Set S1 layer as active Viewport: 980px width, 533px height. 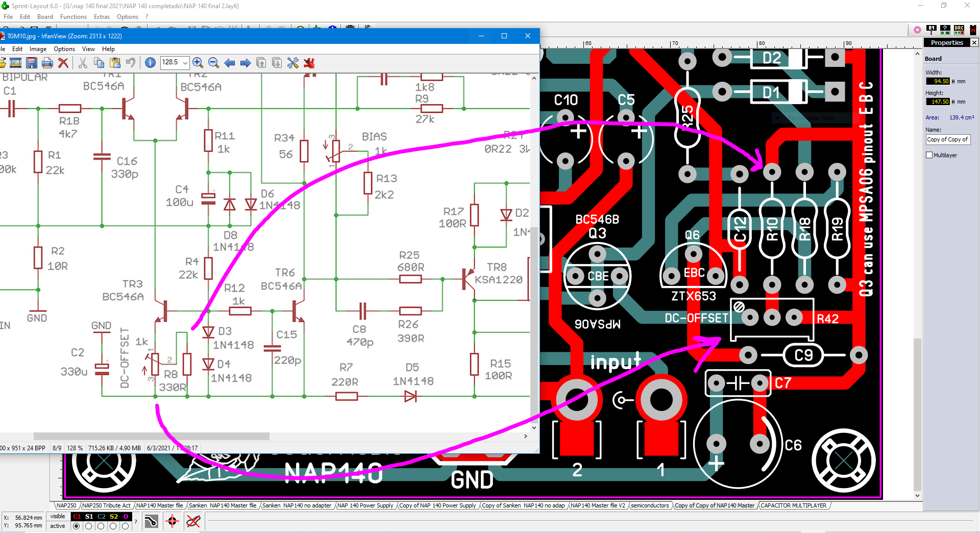[x=89, y=526]
